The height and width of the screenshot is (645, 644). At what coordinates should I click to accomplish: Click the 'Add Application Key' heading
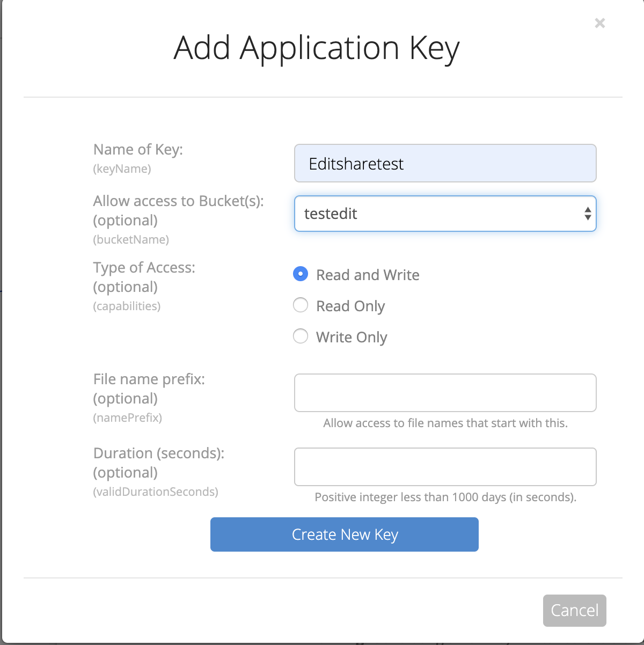[317, 48]
